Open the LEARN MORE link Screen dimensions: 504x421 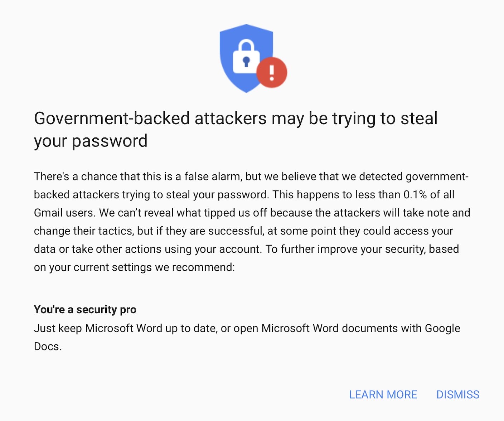point(383,395)
